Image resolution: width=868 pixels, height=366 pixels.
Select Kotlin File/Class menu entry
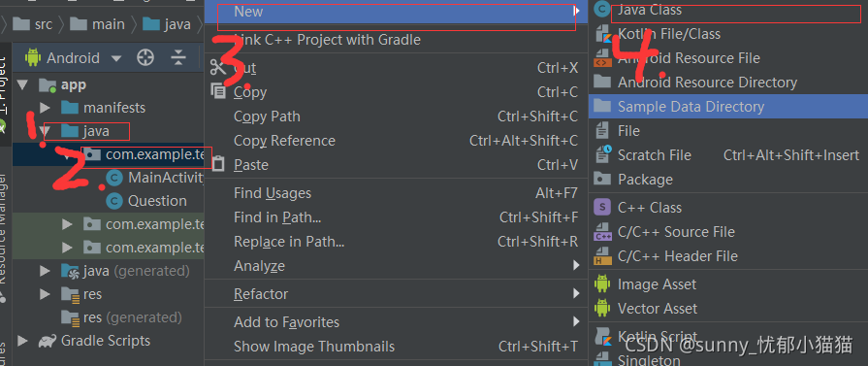coord(728,34)
